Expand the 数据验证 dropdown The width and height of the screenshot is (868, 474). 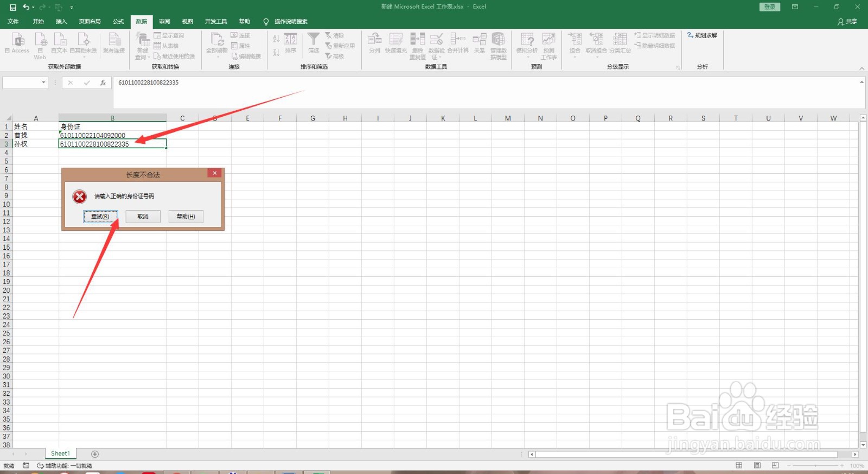point(440,57)
